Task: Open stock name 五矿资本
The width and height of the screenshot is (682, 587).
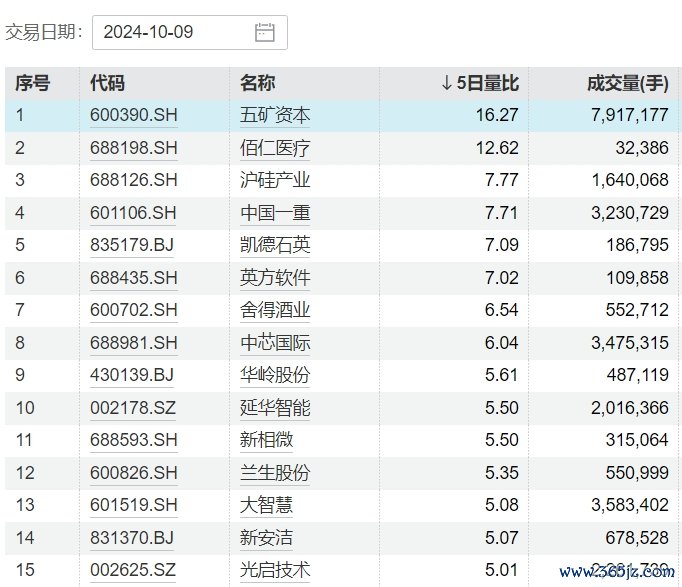Action: (275, 115)
